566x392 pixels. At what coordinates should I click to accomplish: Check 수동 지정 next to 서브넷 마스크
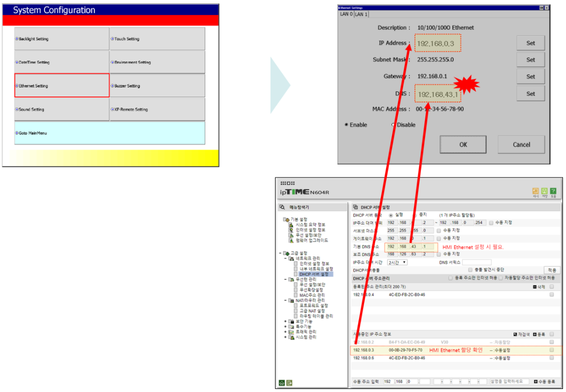(x=438, y=231)
